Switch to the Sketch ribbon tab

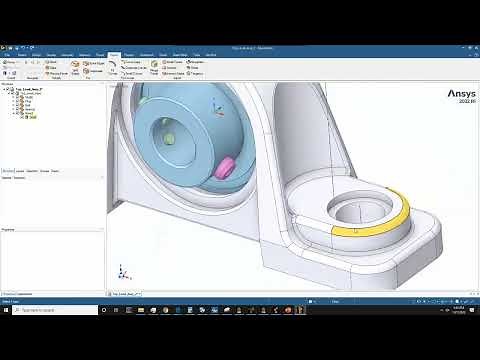click(22, 55)
